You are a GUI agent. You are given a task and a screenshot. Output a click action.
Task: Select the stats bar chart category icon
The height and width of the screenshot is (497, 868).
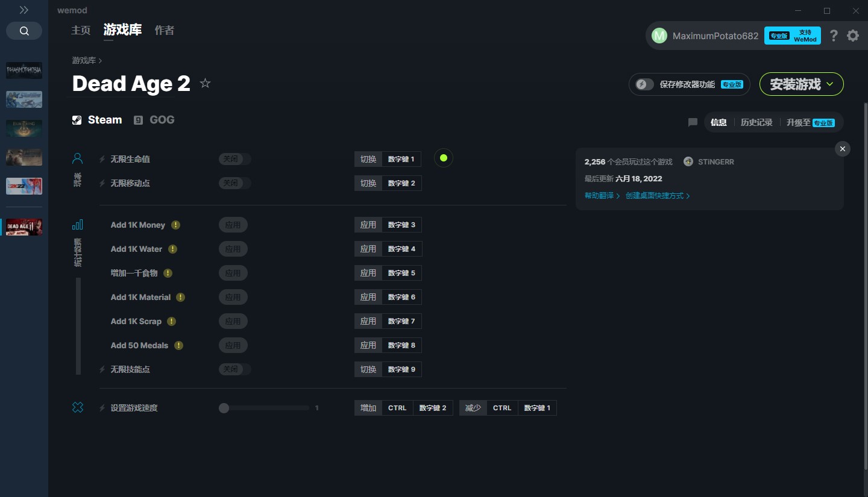coord(77,225)
